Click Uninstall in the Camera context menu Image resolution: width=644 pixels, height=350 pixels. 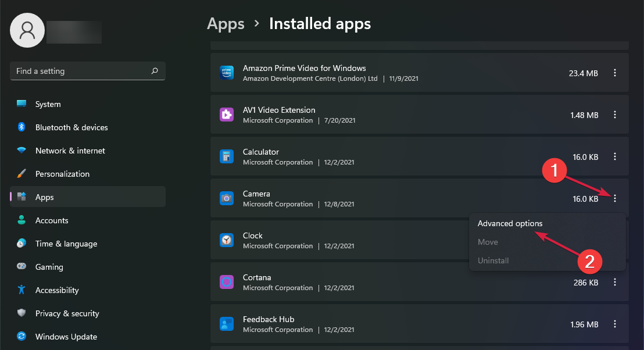493,260
